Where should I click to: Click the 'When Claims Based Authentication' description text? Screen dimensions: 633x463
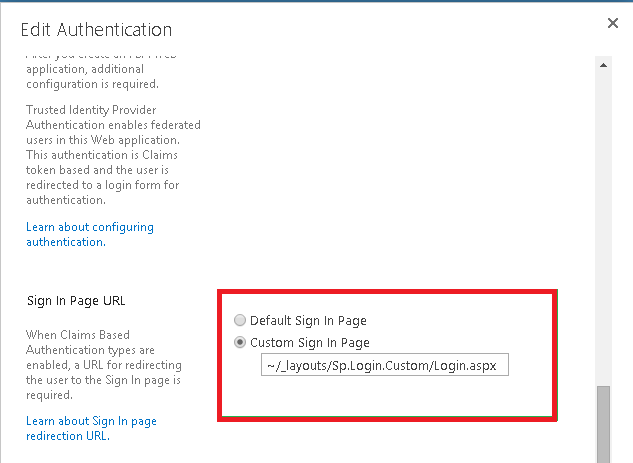104,365
